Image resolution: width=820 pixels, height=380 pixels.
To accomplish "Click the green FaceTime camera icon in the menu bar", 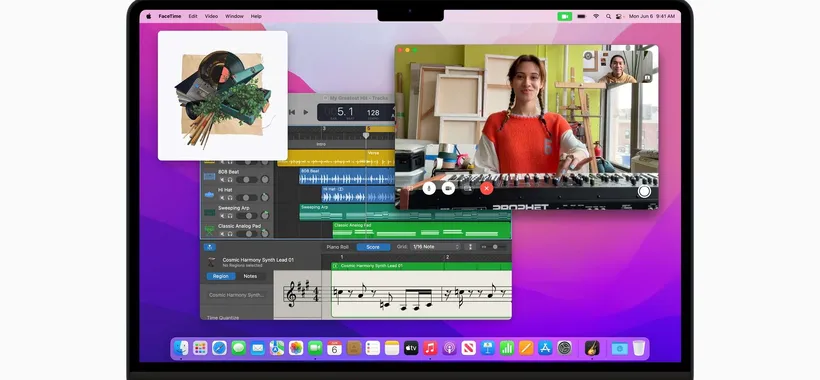I will pyautogui.click(x=564, y=16).
